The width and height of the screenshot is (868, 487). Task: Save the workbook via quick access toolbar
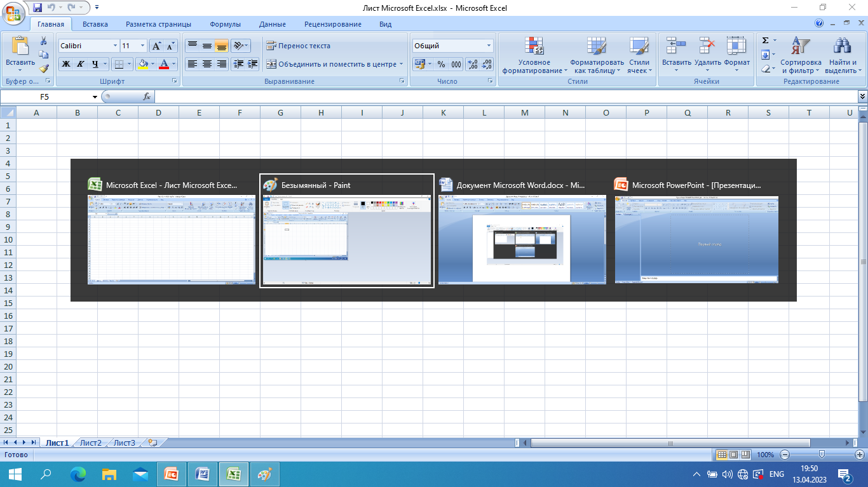[x=37, y=8]
